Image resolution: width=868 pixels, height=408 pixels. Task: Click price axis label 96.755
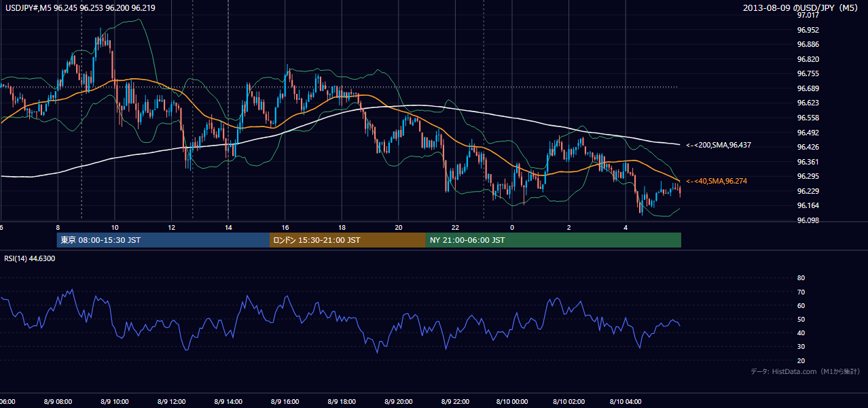(x=808, y=73)
